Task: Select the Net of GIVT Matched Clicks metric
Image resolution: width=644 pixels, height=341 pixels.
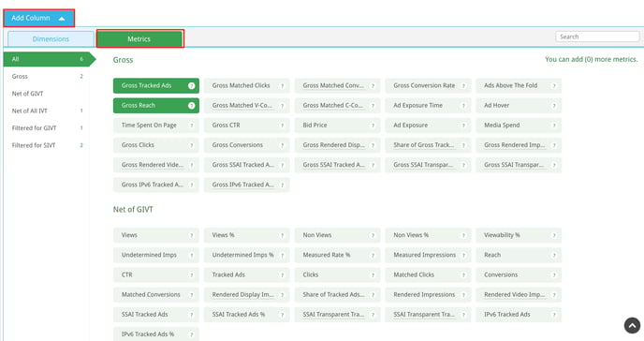Action: tap(428, 274)
